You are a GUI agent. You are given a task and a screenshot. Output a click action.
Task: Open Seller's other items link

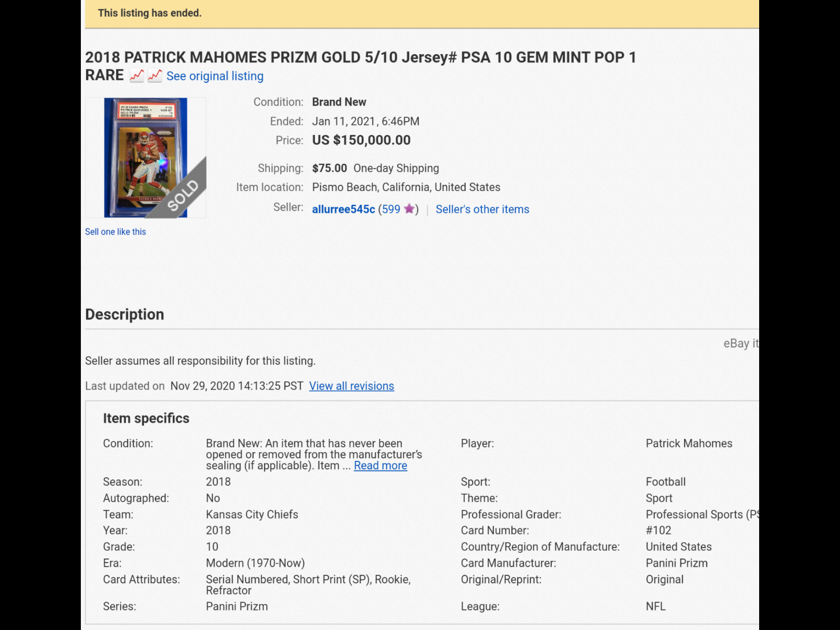(x=482, y=209)
